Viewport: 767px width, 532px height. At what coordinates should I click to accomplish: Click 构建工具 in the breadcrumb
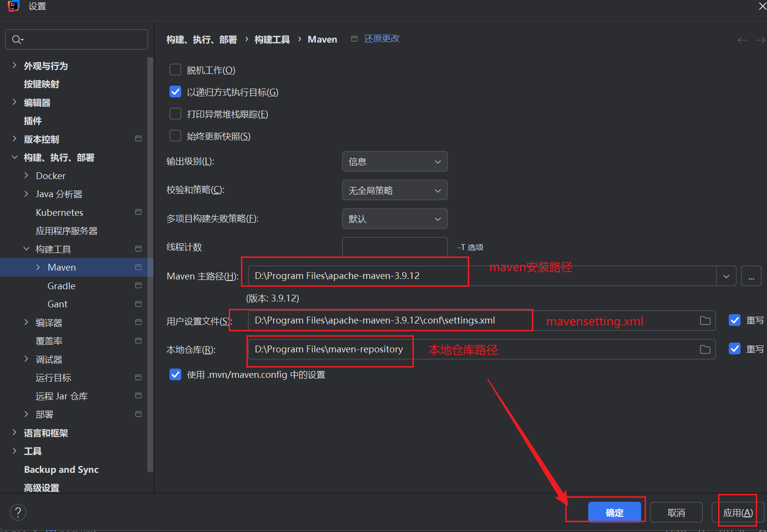pos(272,40)
